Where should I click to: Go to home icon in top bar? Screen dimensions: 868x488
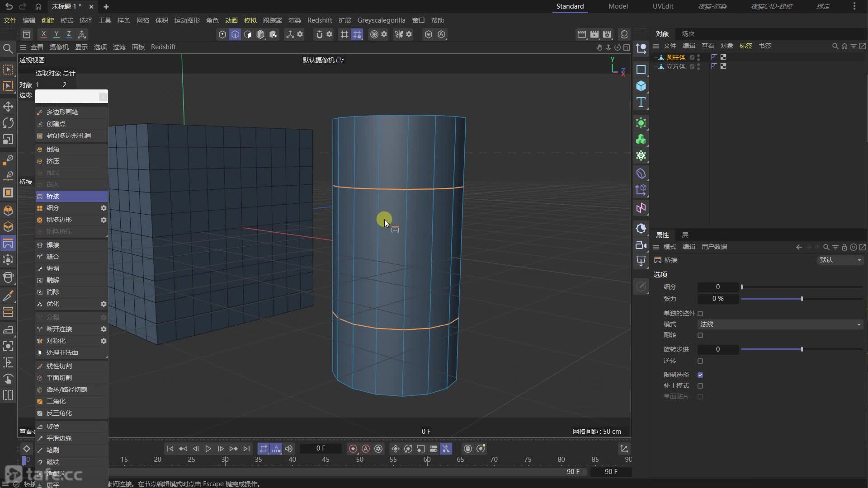[x=38, y=6]
